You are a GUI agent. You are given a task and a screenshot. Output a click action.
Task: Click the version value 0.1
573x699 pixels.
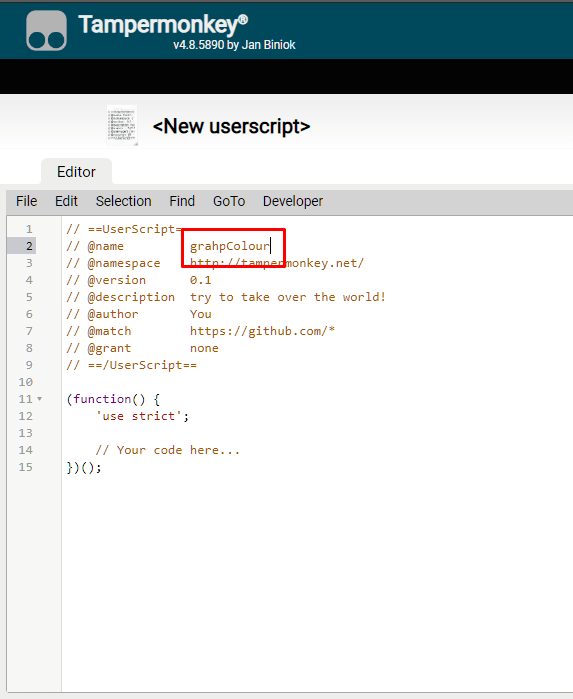[x=201, y=280]
